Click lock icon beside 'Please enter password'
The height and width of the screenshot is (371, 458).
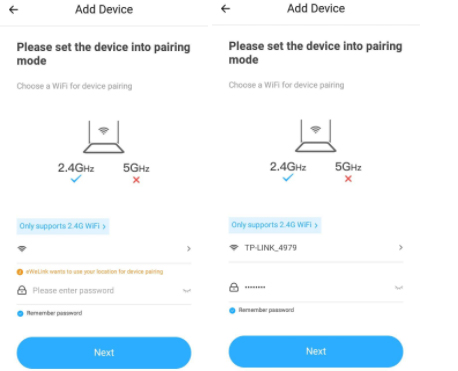point(22,290)
